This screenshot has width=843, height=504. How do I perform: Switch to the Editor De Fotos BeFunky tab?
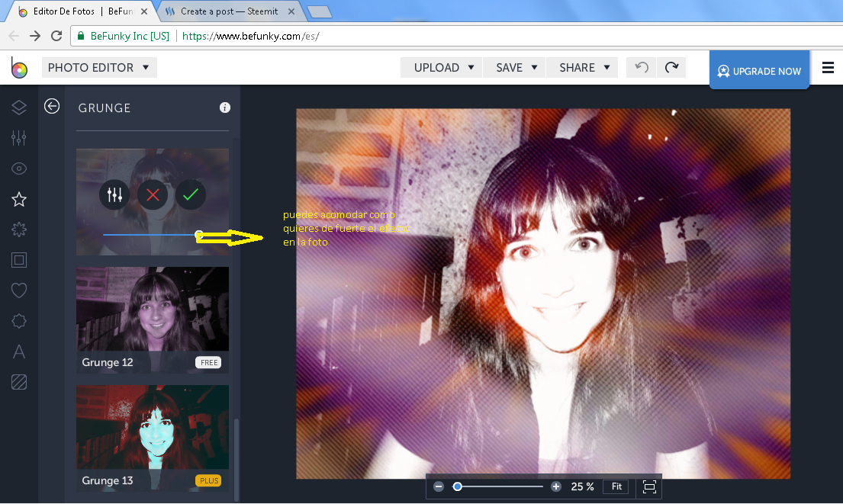(81, 11)
